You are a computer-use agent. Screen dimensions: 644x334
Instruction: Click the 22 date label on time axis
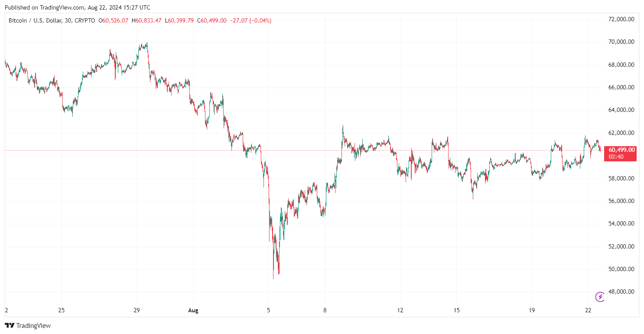(x=588, y=310)
